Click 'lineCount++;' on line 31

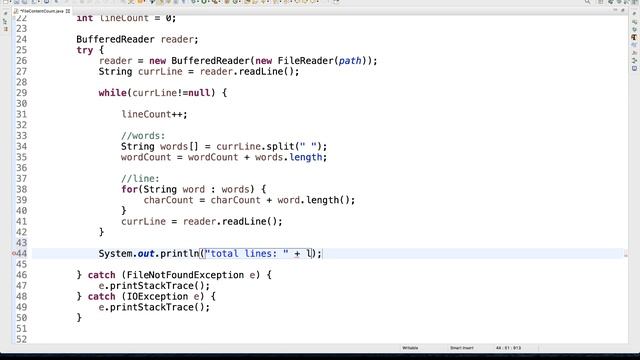tap(154, 114)
